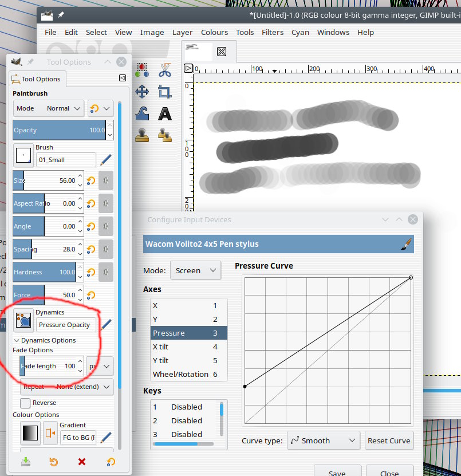Edit the FG to BG gradient

tap(105, 438)
